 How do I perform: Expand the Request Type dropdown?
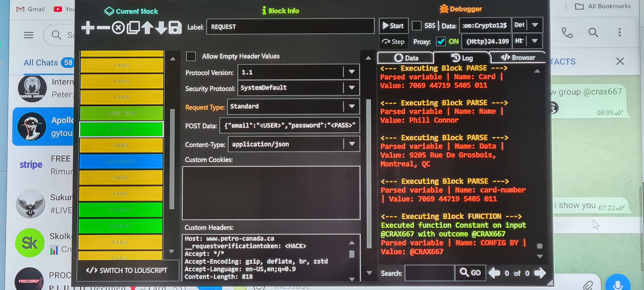point(352,106)
